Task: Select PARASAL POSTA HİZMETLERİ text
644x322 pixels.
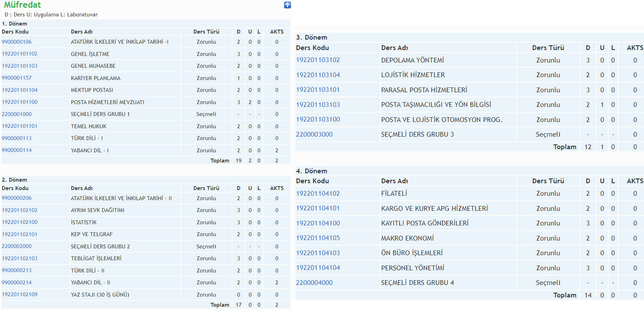Action: 424,90
